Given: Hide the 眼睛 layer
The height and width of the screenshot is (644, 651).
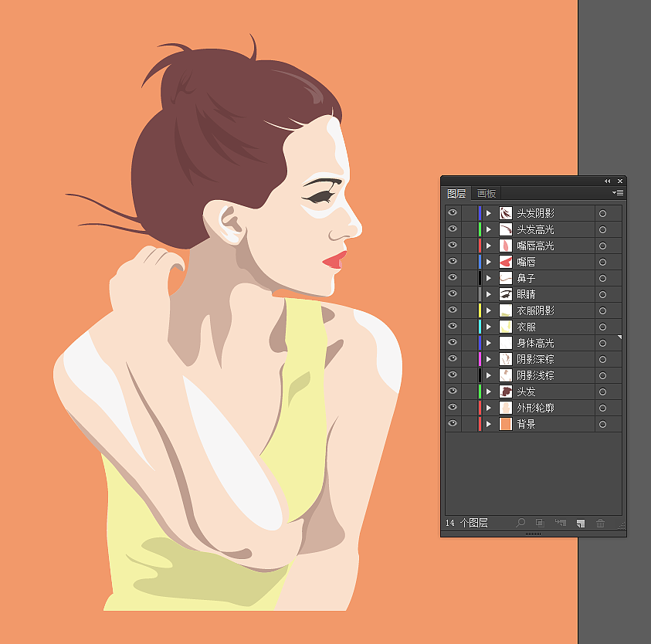Looking at the screenshot, I should (x=453, y=293).
